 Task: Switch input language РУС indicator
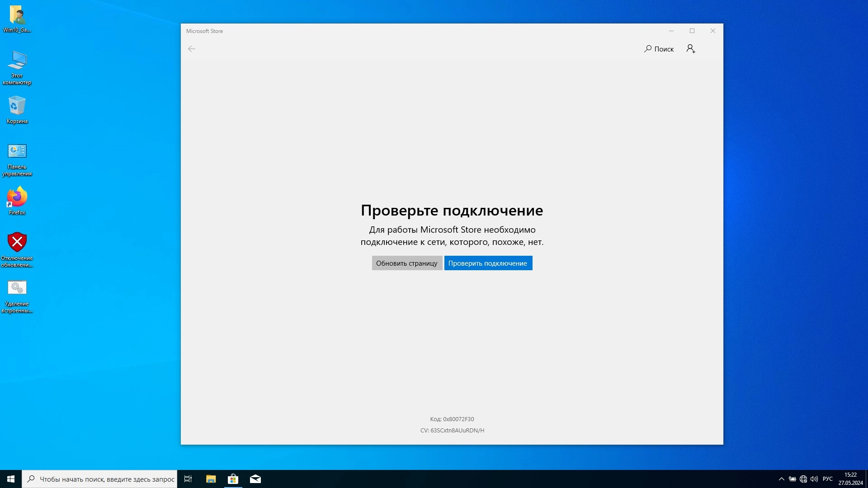click(828, 479)
